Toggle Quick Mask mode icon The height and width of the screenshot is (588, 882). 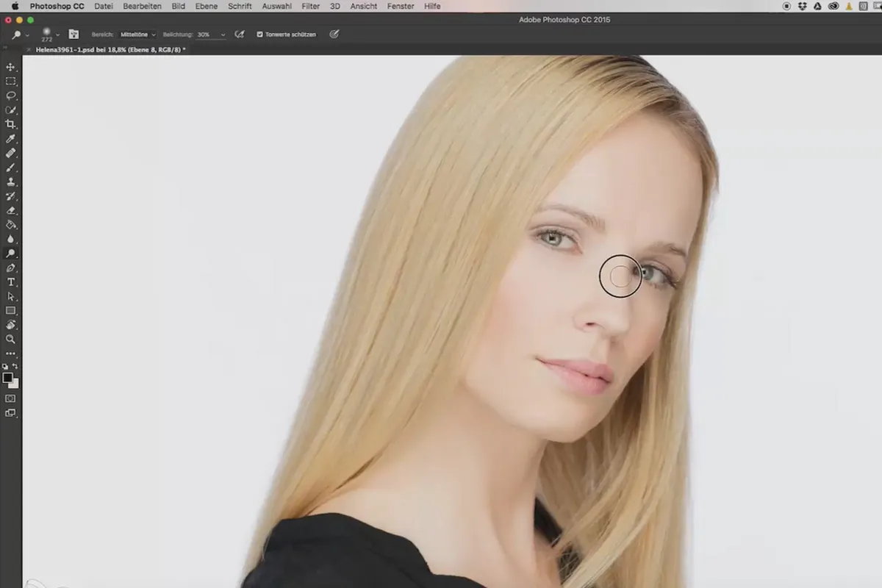[11, 398]
